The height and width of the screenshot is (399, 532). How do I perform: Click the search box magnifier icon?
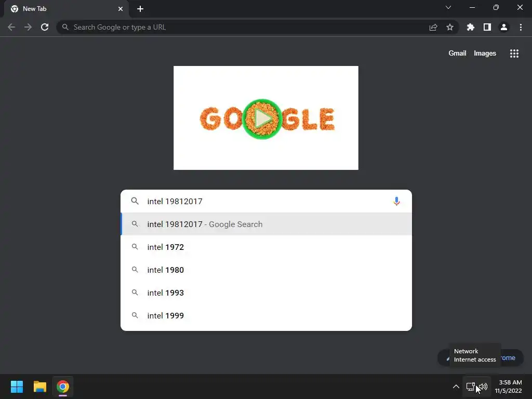point(135,201)
